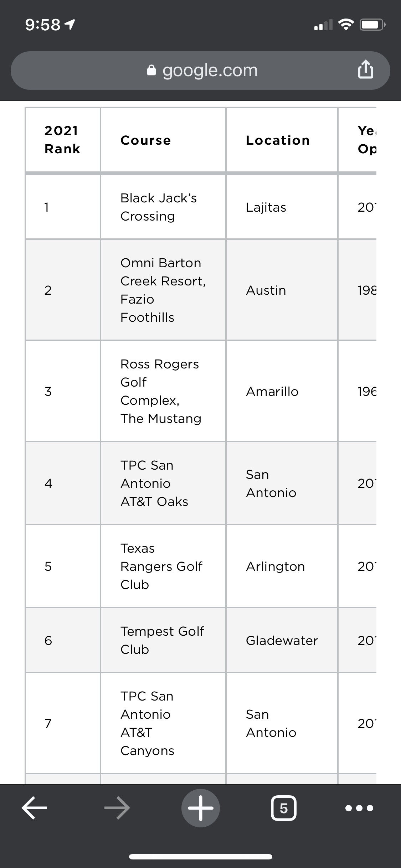Tap the forward arrow in bottom toolbar

pos(117,808)
